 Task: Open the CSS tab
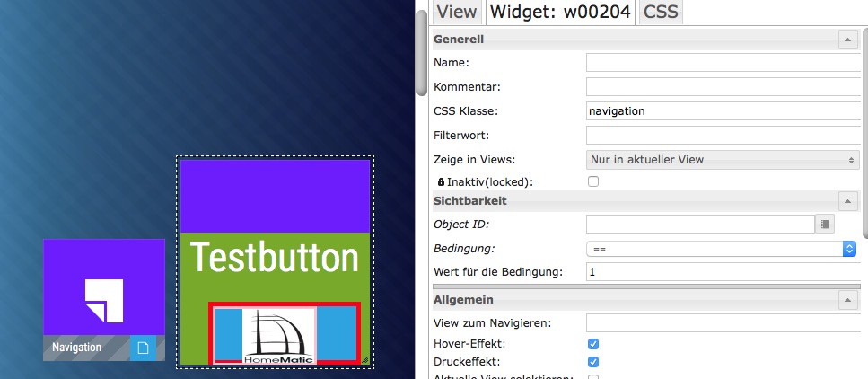click(x=661, y=11)
